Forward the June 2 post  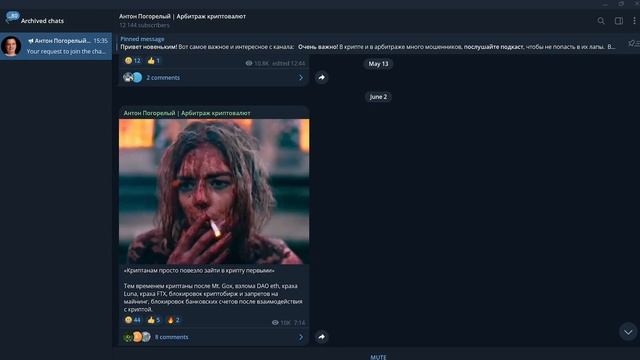[x=322, y=337]
